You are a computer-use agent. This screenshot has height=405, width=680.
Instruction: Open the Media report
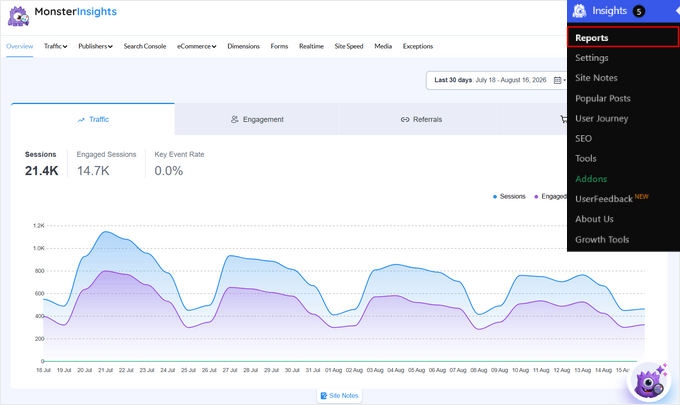[x=383, y=46]
